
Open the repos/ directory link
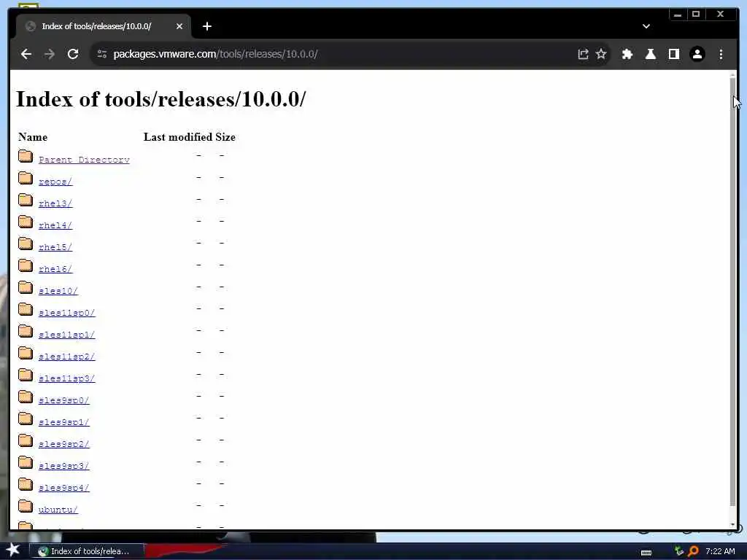[55, 182]
